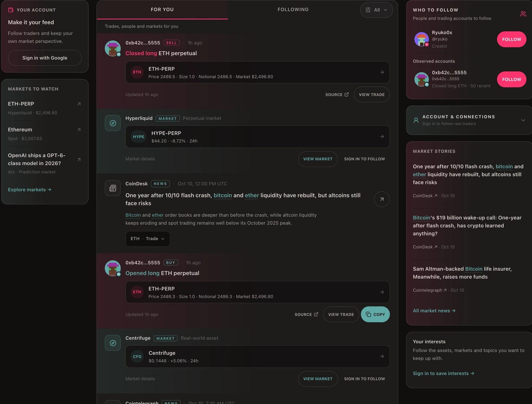Open CoinDesk article with circular arrow button

coord(382,199)
